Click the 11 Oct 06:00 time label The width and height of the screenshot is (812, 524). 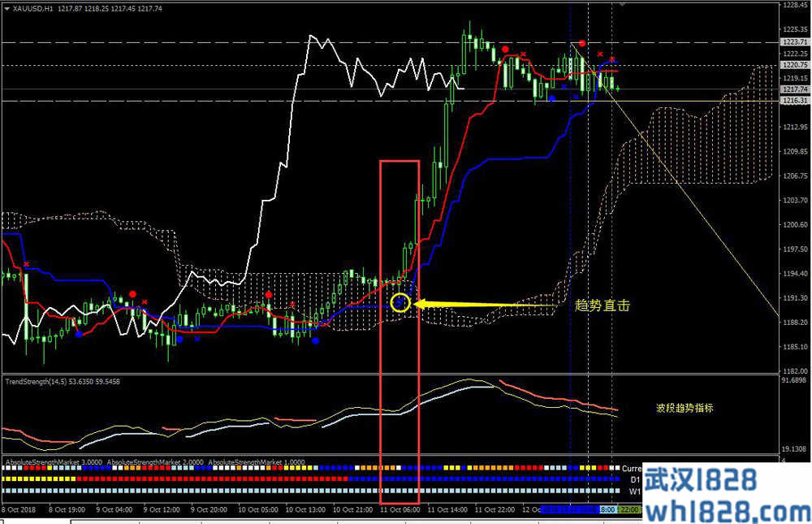pyautogui.click(x=400, y=509)
